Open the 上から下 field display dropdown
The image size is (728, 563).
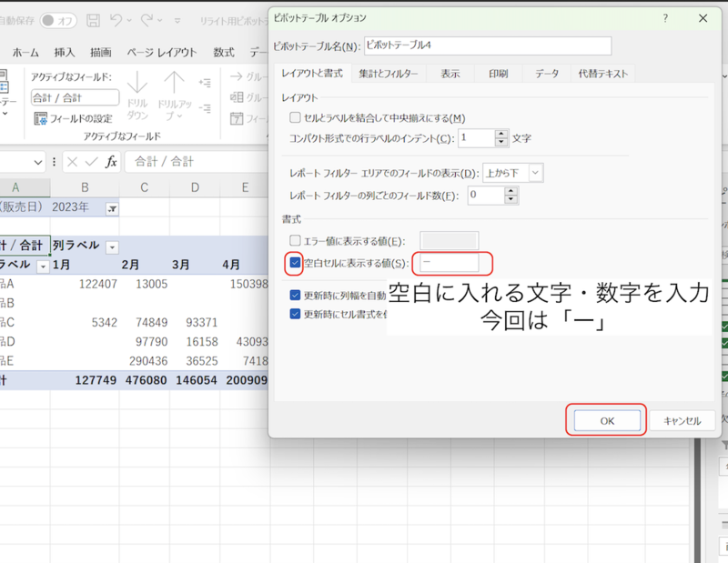point(534,172)
